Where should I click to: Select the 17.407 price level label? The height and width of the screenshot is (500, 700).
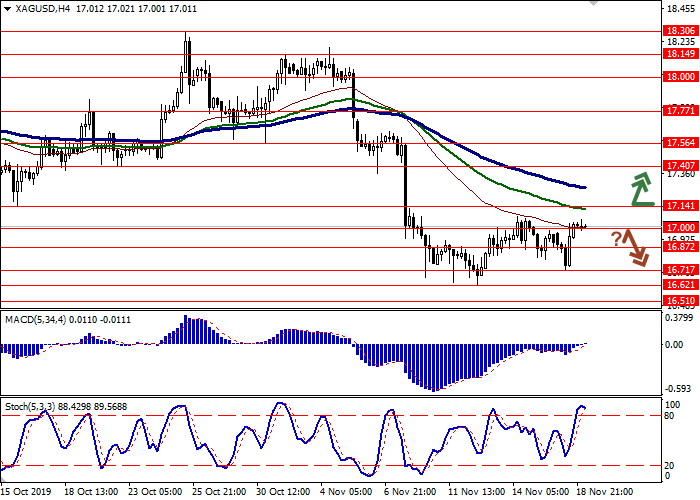point(680,165)
